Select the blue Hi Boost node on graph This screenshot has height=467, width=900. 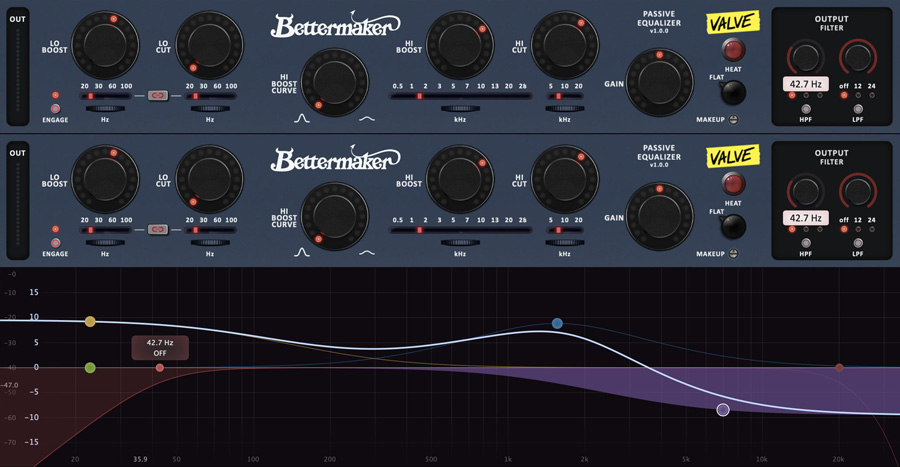(557, 324)
